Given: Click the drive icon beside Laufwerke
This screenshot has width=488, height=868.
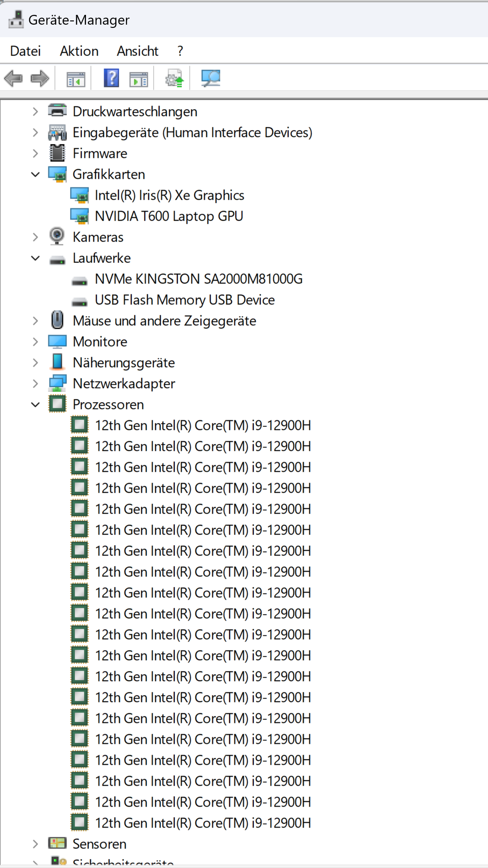Looking at the screenshot, I should (x=58, y=260).
